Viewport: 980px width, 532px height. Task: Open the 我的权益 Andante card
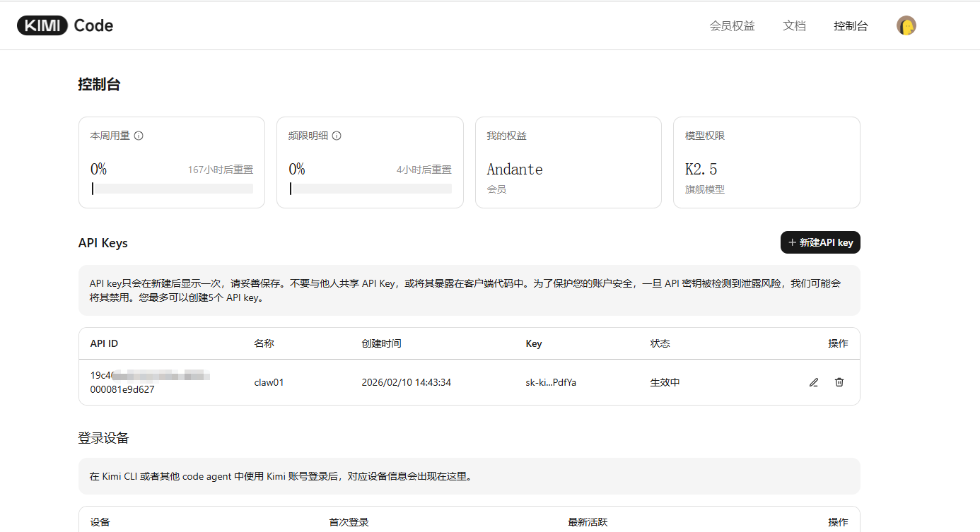click(x=568, y=162)
